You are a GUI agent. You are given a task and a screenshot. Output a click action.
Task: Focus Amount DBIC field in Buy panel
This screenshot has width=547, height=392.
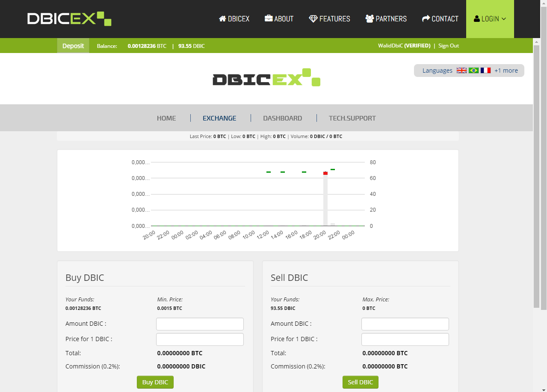click(200, 324)
